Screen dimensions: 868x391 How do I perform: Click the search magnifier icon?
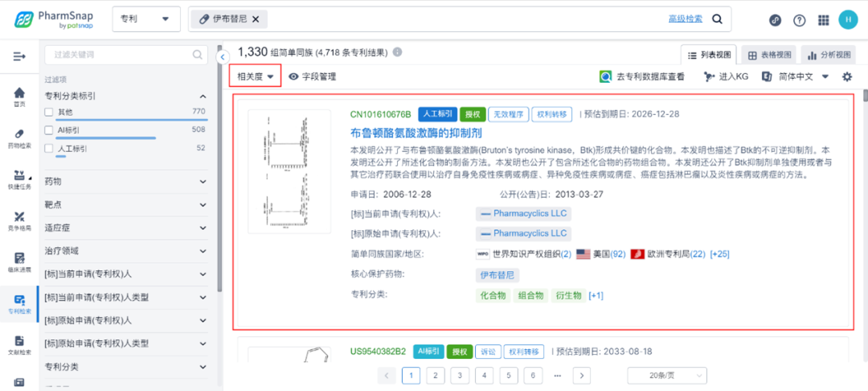coord(717,19)
